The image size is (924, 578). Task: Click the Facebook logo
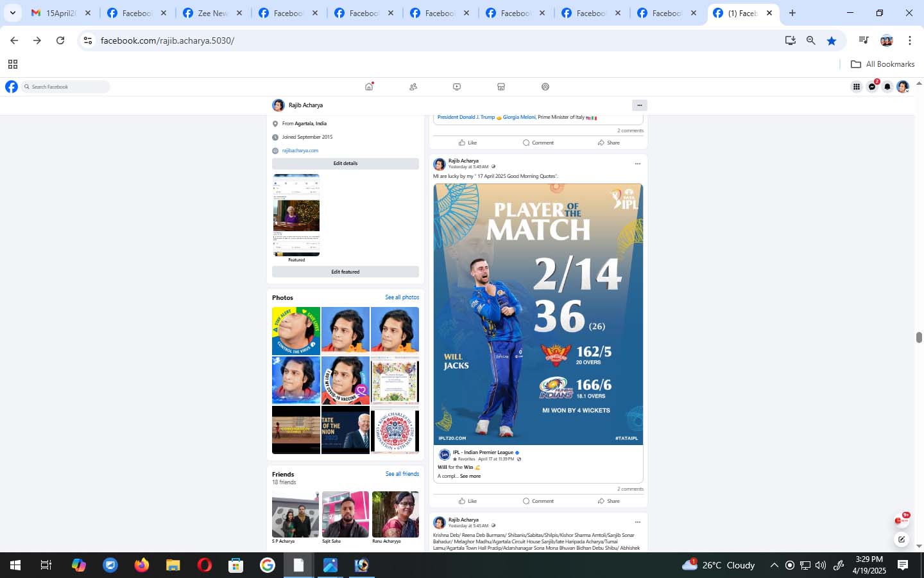coord(12,87)
